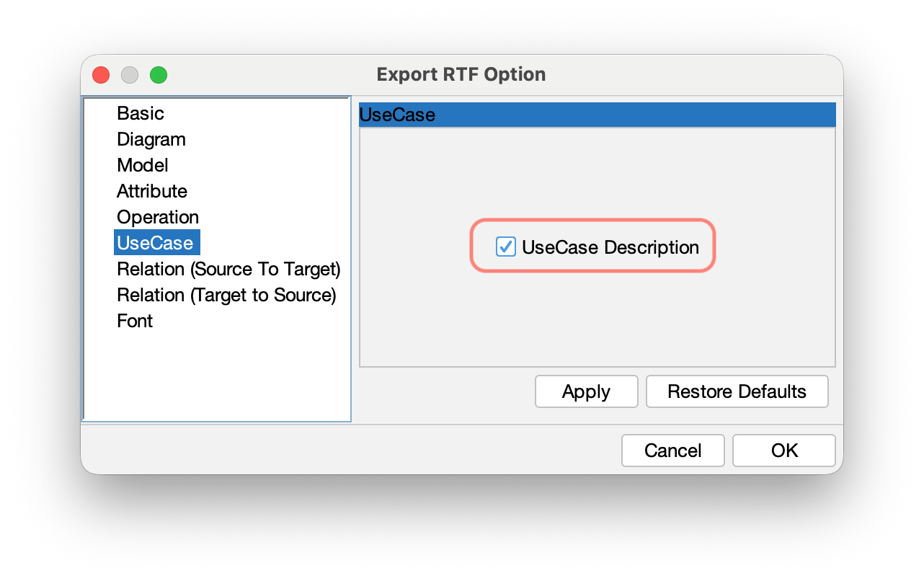Cancel the Export RTF Option dialog
The height and width of the screenshot is (581, 924).
pos(672,451)
